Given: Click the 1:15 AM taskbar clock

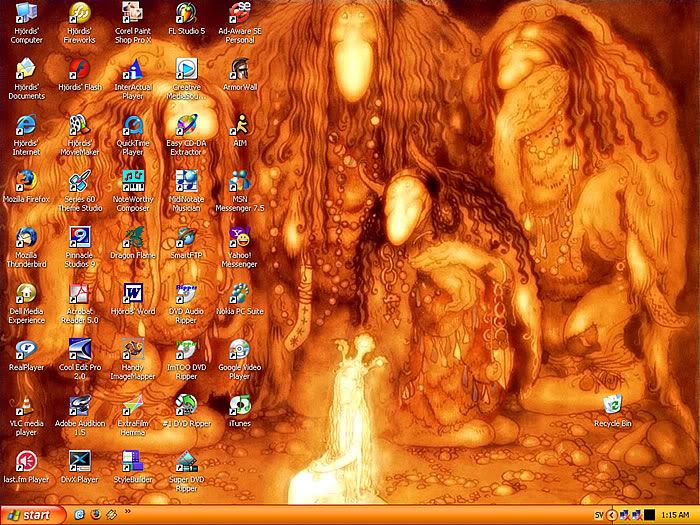Looking at the screenshot, I should tap(675, 516).
